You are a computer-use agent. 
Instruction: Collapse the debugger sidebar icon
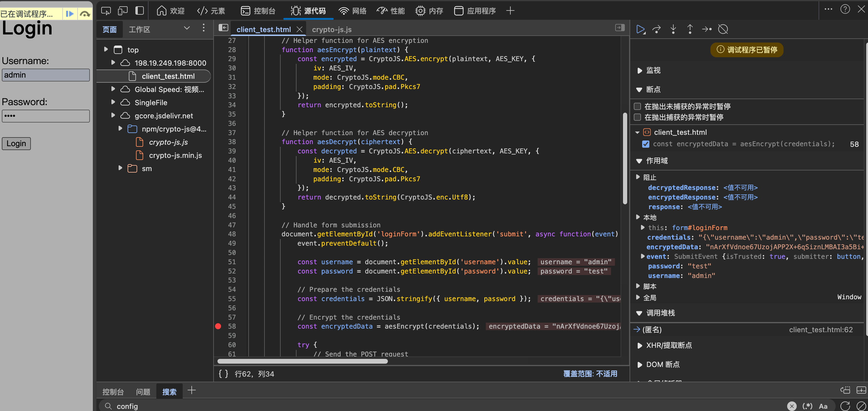[x=620, y=28]
